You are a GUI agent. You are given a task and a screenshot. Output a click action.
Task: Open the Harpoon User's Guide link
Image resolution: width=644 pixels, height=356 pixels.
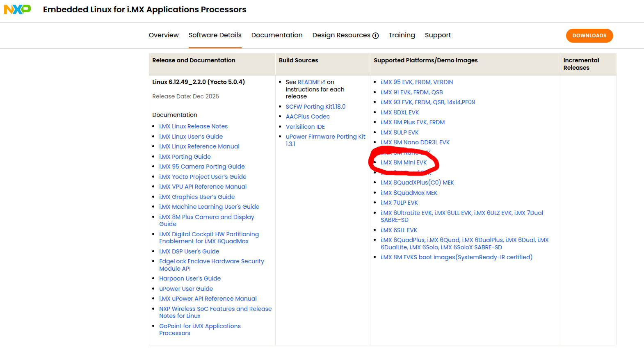pyautogui.click(x=190, y=278)
